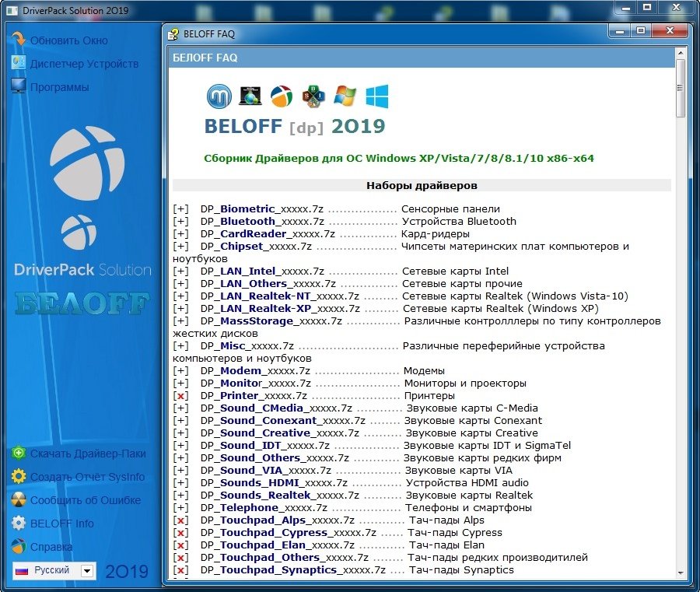Click the Windows 7 flag logo icon
This screenshot has width=700, height=592.
point(345,96)
